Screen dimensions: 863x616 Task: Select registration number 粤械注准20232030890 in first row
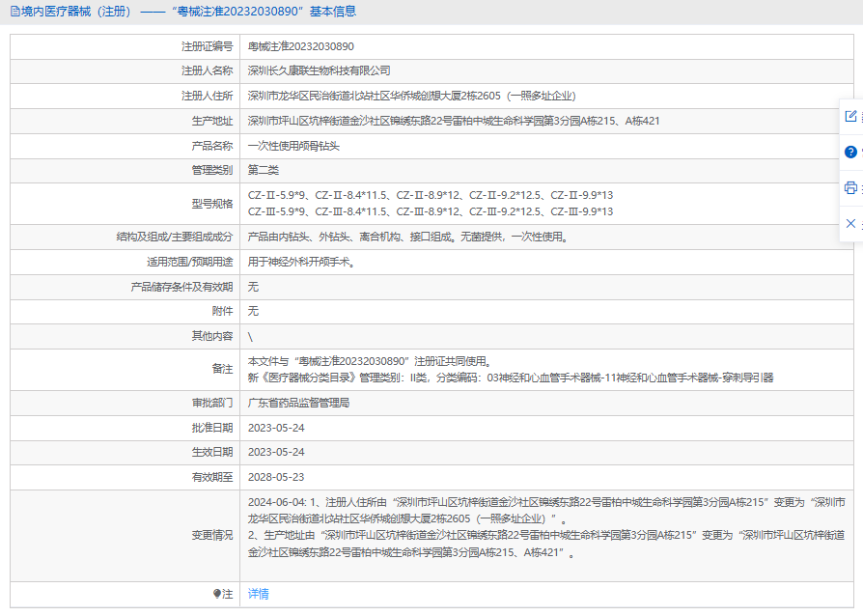pyautogui.click(x=300, y=46)
